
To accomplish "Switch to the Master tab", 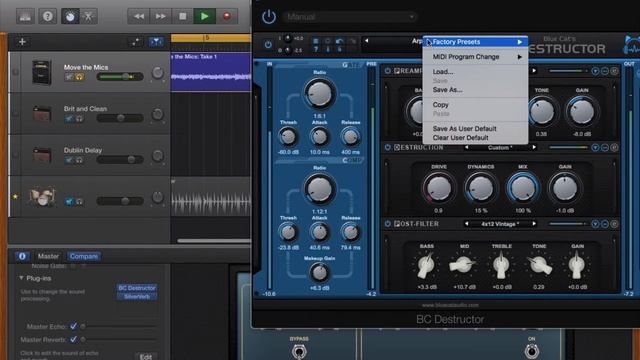I will click(48, 256).
